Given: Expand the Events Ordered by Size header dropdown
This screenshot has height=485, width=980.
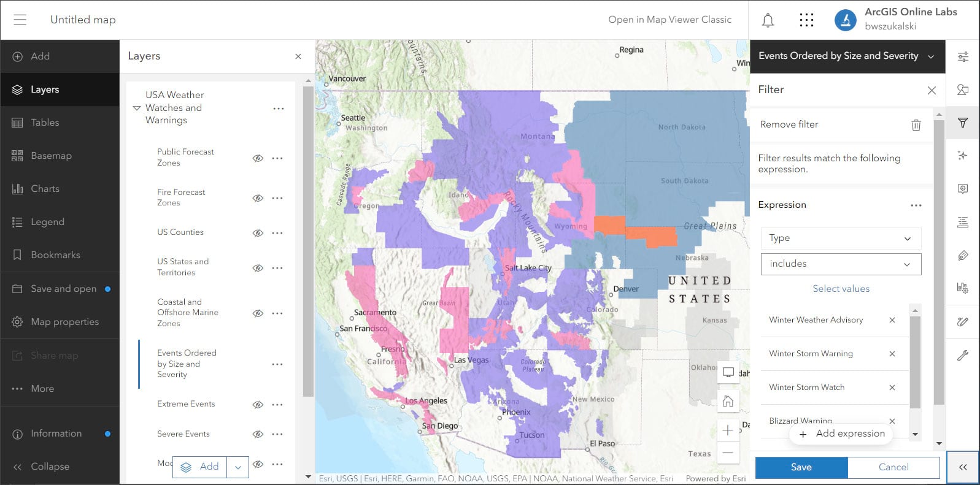Looking at the screenshot, I should click(x=931, y=56).
